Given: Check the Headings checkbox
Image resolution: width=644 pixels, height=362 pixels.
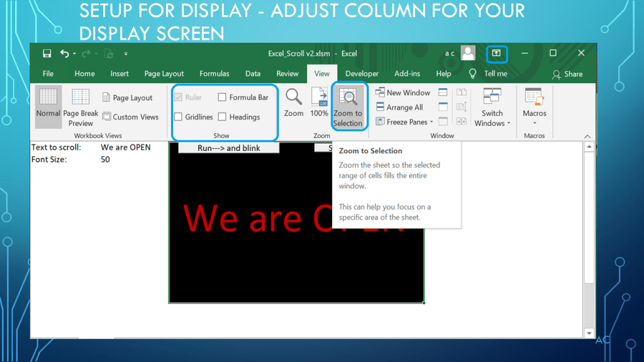Looking at the screenshot, I should pos(223,117).
